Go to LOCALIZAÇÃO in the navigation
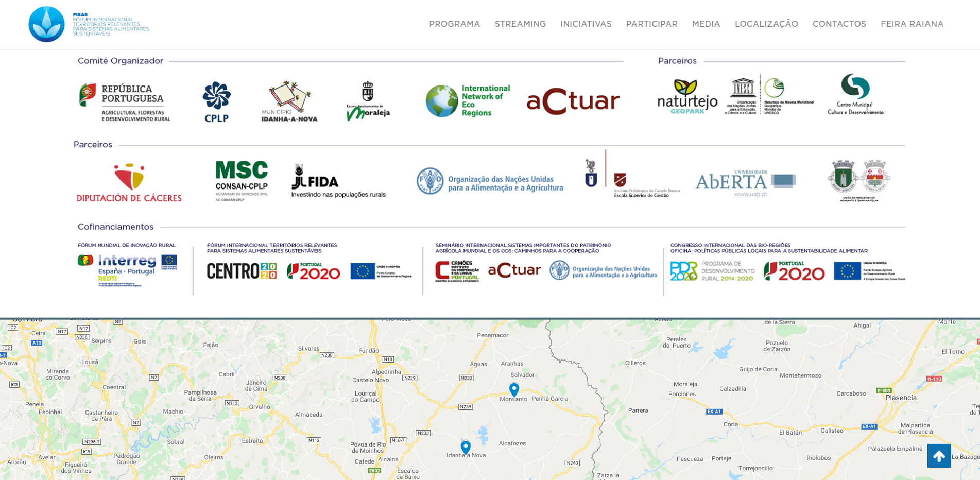This screenshot has height=480, width=980. 766,24
